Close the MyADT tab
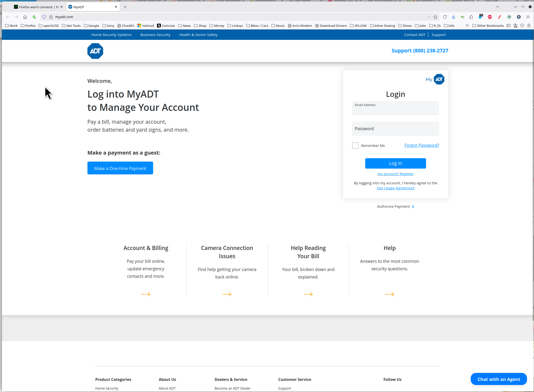The height and width of the screenshot is (392, 534). (116, 7)
